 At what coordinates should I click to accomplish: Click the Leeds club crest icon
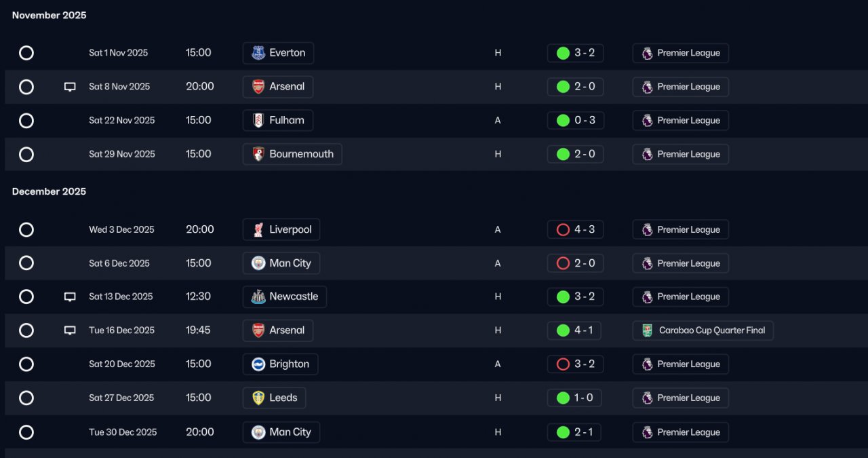tap(258, 398)
